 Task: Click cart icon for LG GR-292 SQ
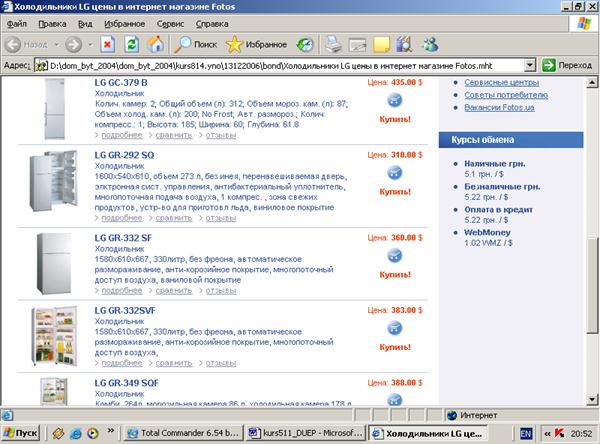(x=395, y=173)
